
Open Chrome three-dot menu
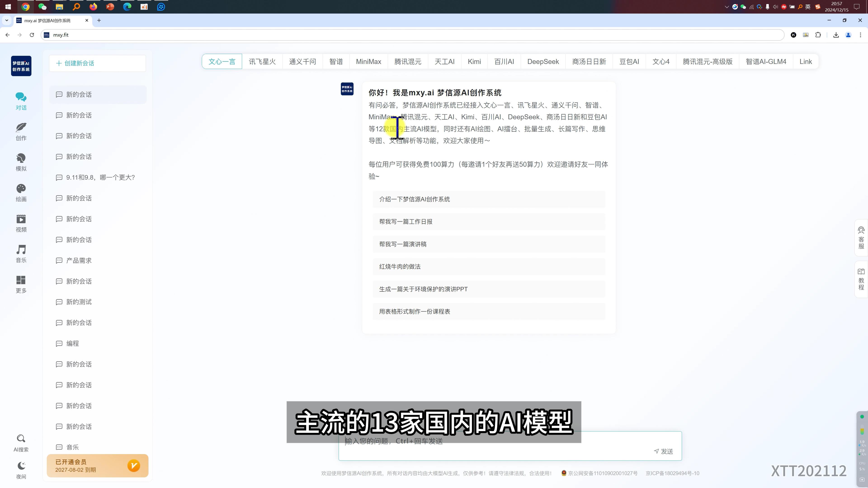pos(860,35)
